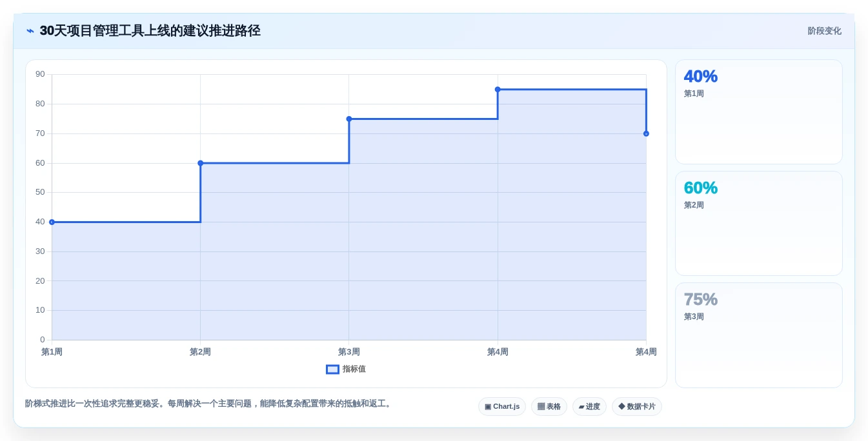The height and width of the screenshot is (441, 868).
Task: Click the 阶段变化 label in header
Action: (x=824, y=31)
